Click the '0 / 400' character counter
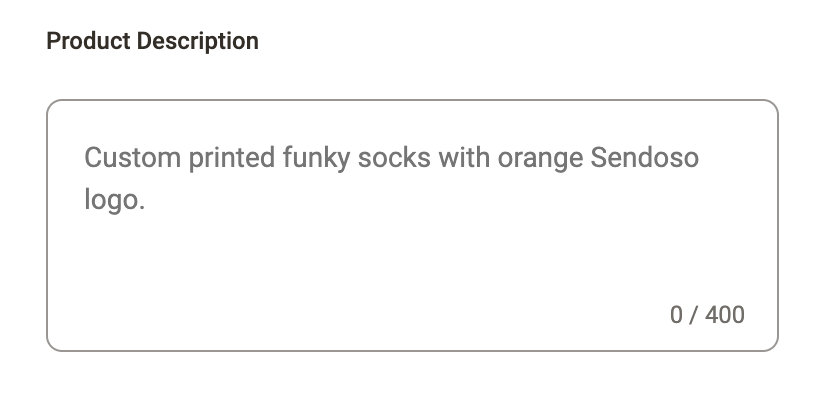 pos(707,315)
